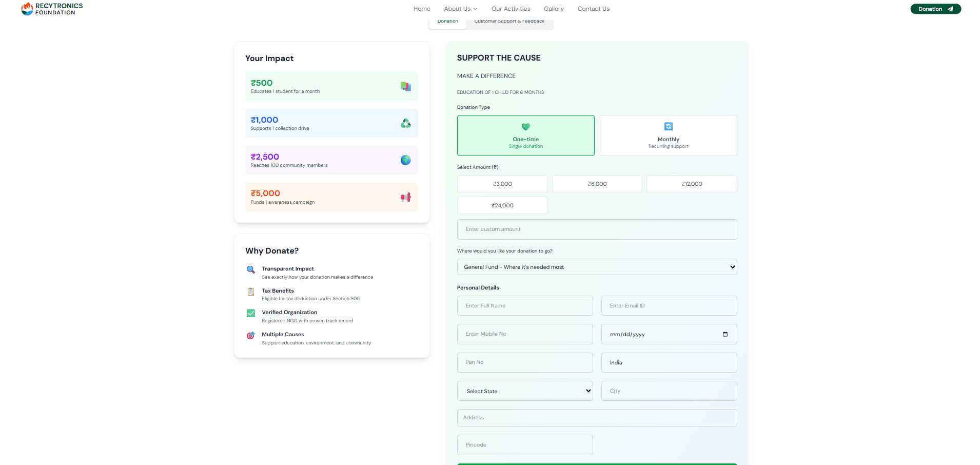Choose the ₹6,000 donation amount

point(597,184)
